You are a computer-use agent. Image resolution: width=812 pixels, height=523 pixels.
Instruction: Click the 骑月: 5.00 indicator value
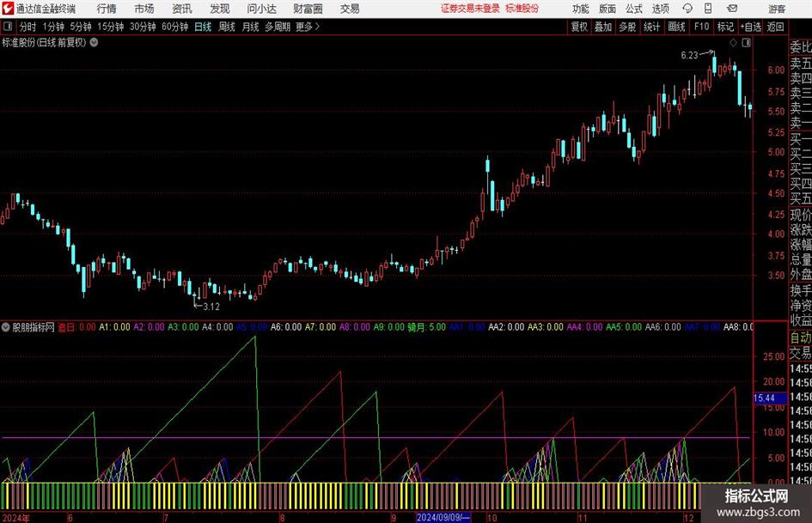pos(426,327)
